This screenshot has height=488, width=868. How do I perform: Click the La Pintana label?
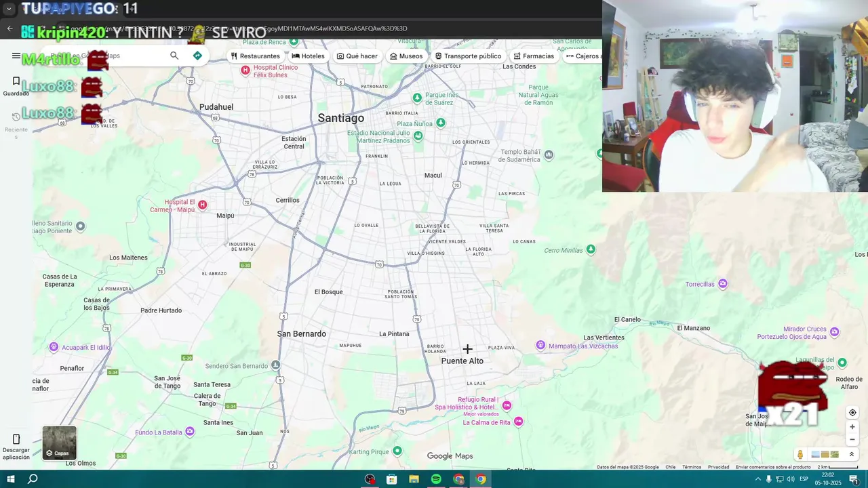point(394,334)
